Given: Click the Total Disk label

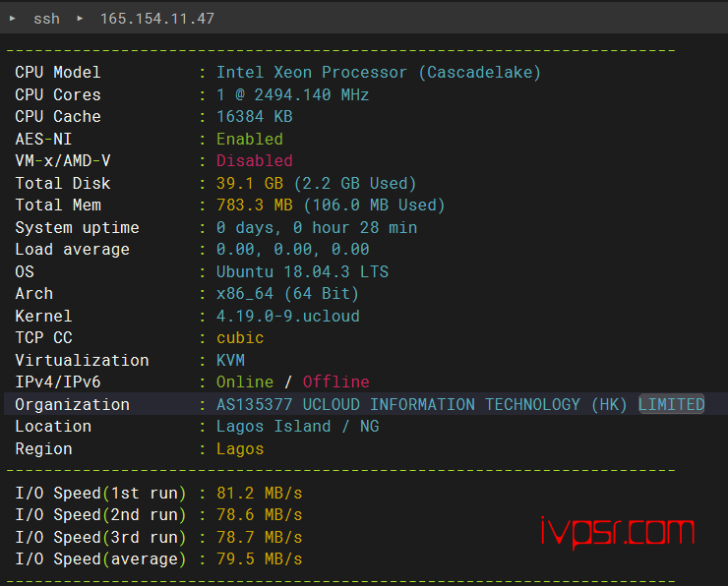Looking at the screenshot, I should pos(63,183).
